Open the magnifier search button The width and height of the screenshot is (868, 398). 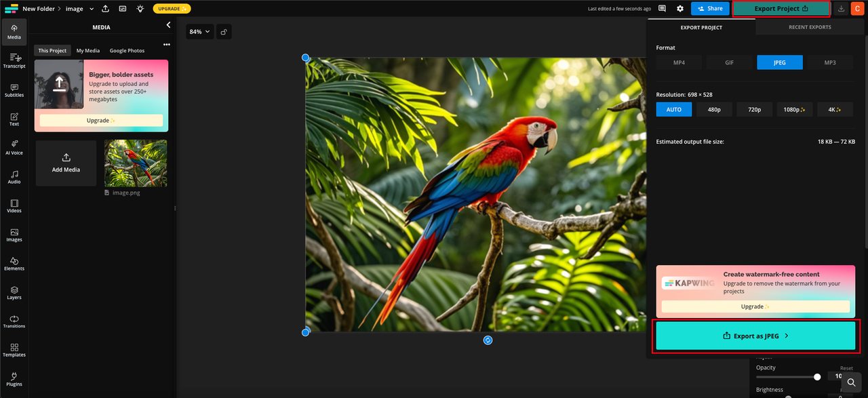coord(852,382)
